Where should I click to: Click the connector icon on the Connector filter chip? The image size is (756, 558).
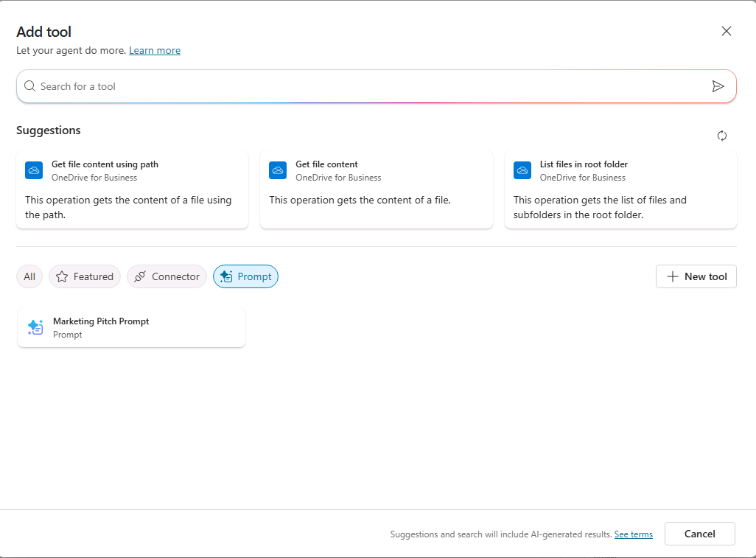click(143, 276)
